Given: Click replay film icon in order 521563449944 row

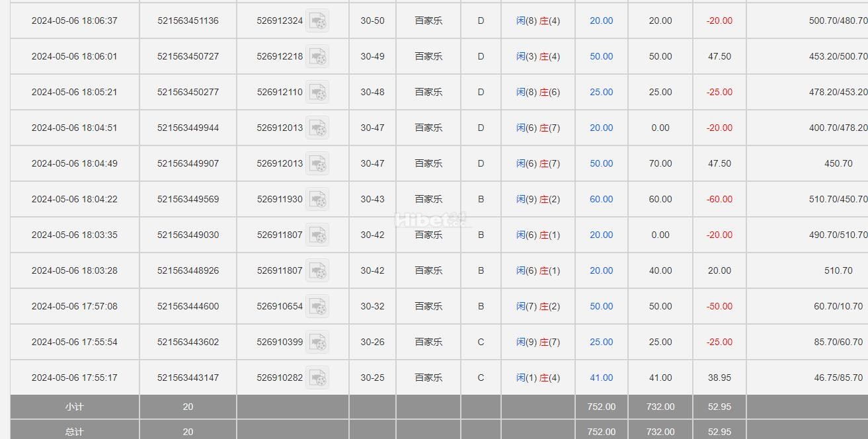Looking at the screenshot, I should 317,128.
